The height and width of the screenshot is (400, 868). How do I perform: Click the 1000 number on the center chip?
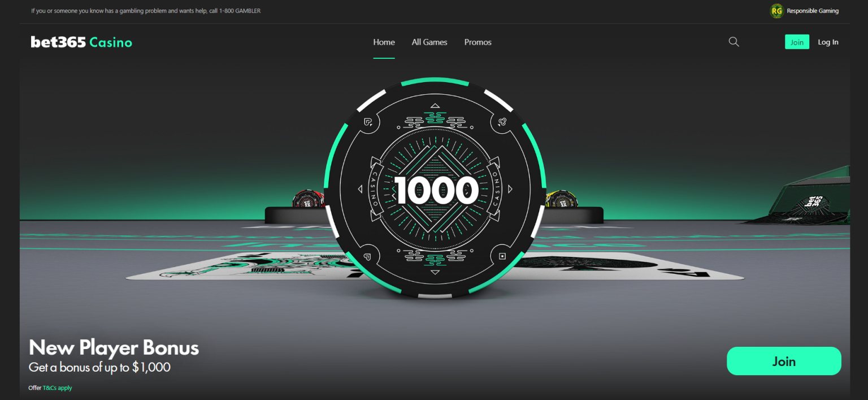click(x=436, y=190)
